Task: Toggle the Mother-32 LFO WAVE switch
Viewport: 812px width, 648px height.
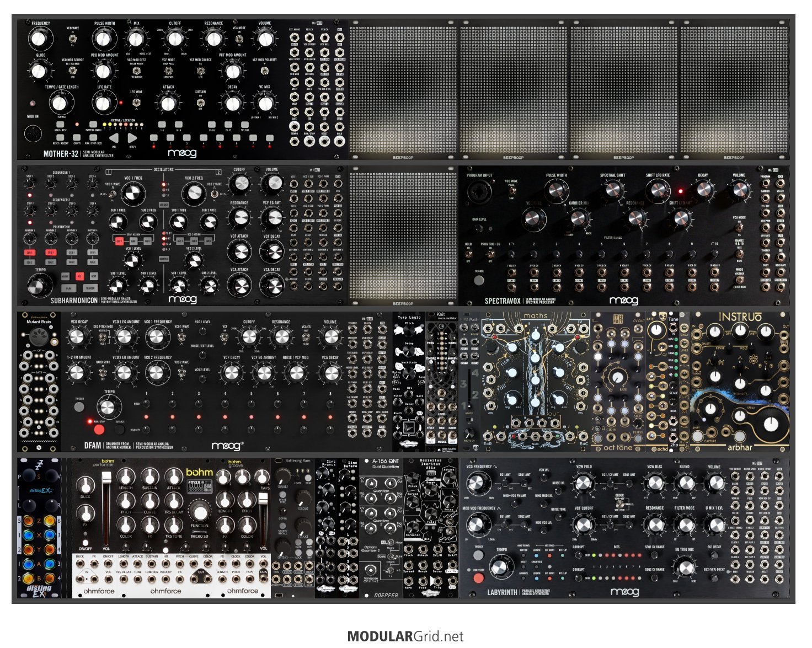Action: click(136, 102)
